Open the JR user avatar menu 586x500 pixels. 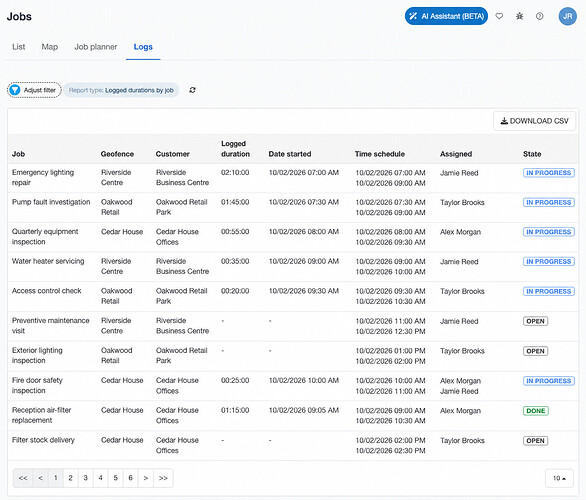(567, 16)
